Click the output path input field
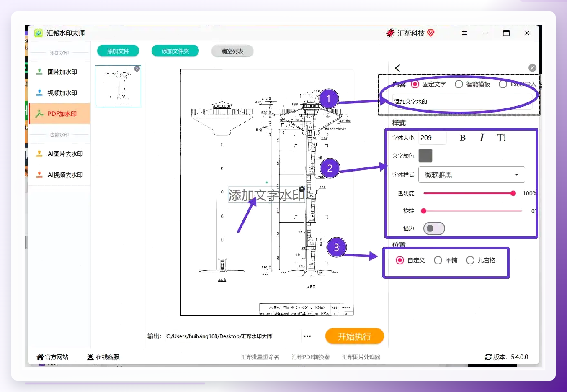Viewport: 567px width, 392px height. point(233,336)
